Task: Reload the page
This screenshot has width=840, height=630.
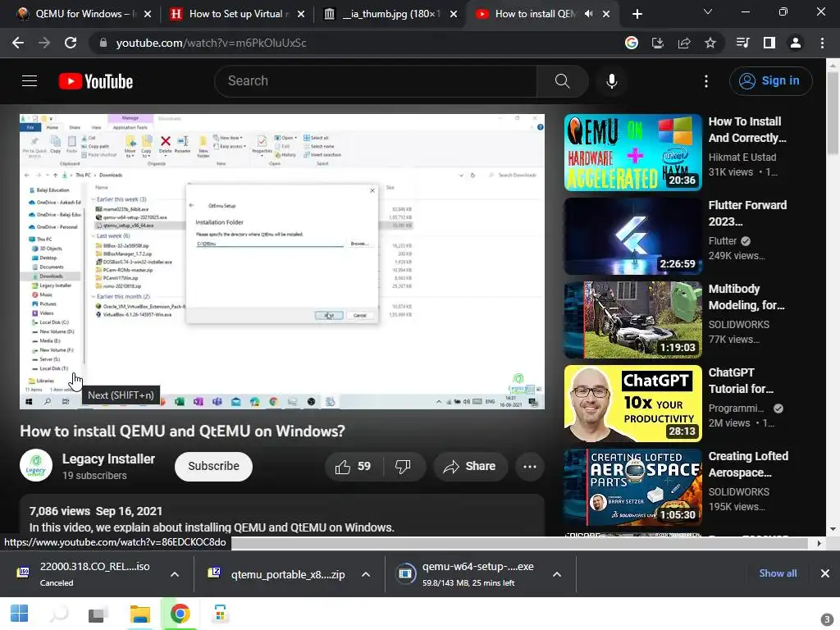Action: tap(71, 43)
